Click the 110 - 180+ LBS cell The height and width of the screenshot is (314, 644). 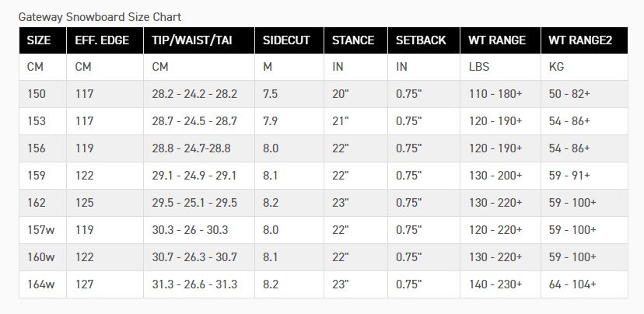pos(500,94)
